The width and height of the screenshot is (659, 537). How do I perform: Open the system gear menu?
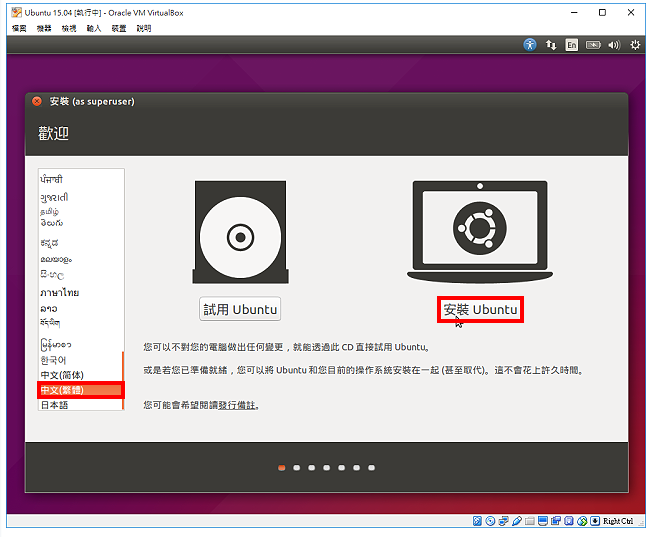tap(635, 45)
